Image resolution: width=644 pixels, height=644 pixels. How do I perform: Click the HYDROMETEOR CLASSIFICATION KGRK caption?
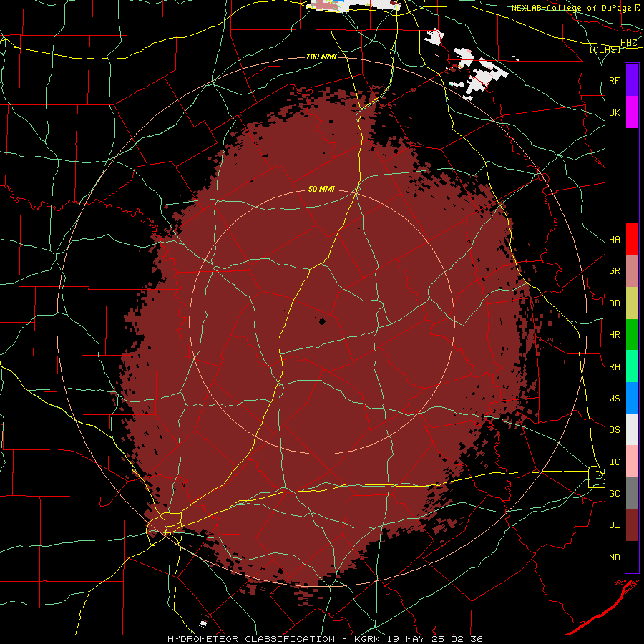point(325,639)
